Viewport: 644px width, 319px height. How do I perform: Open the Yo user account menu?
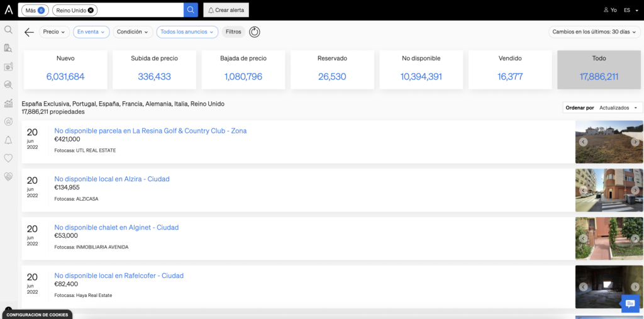[x=610, y=10]
